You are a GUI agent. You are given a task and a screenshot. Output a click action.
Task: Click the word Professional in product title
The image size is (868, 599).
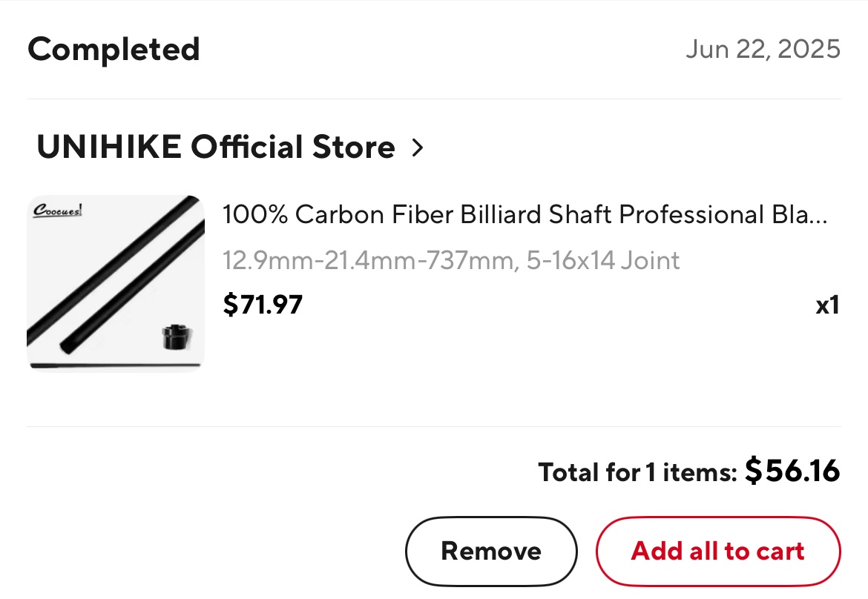point(690,215)
